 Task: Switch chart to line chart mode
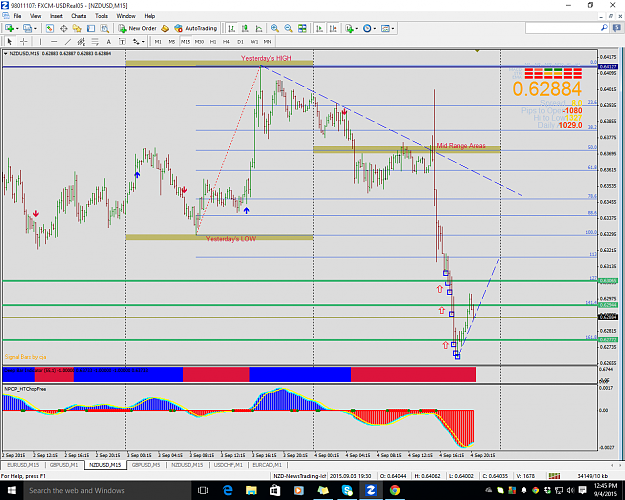(259, 28)
